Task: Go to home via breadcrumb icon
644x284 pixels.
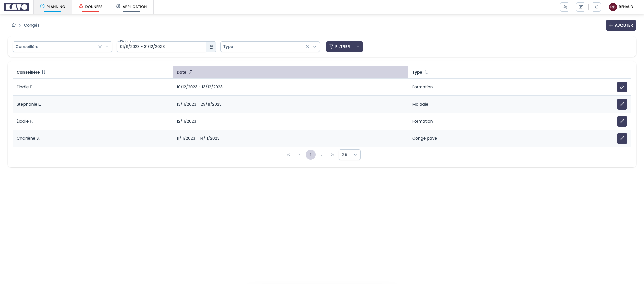Action: pos(14,25)
